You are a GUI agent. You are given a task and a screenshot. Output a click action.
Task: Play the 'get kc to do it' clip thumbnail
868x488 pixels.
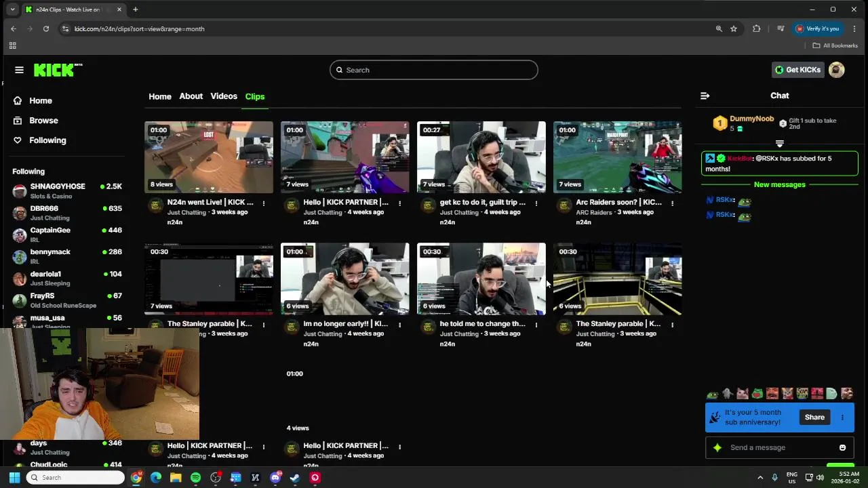coord(481,157)
